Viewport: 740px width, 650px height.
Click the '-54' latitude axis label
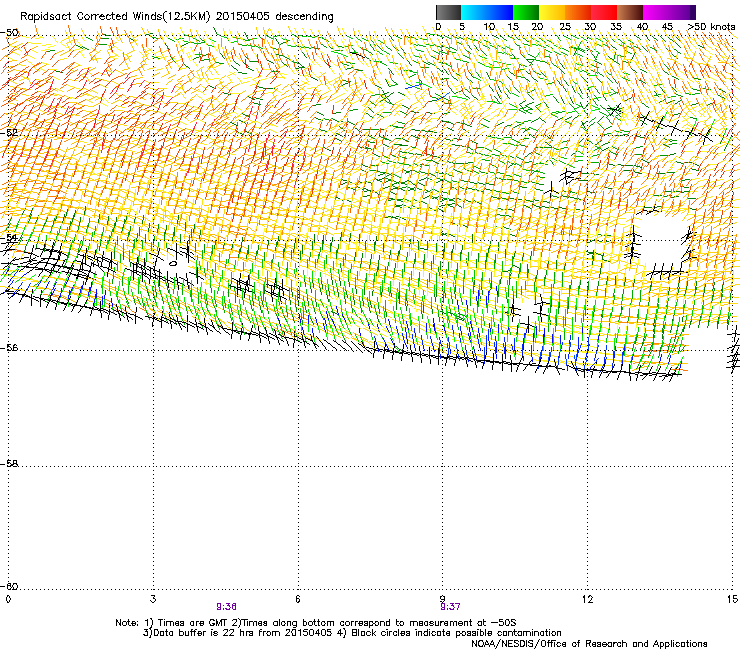pos(9,237)
